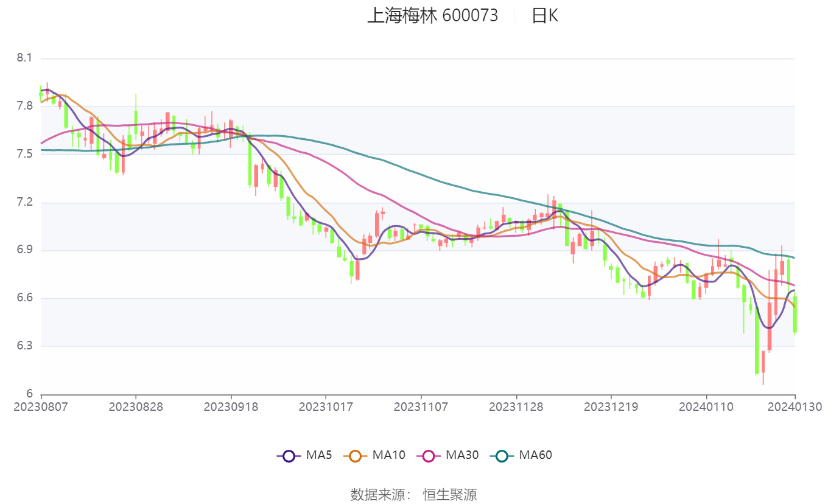Toggle the MA60 legend series
The width and height of the screenshot is (828, 504).
[x=520, y=455]
